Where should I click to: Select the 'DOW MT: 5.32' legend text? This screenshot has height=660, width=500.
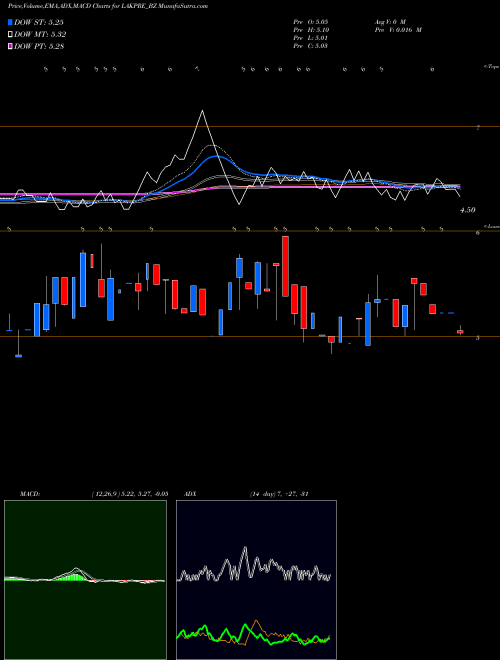(40, 35)
